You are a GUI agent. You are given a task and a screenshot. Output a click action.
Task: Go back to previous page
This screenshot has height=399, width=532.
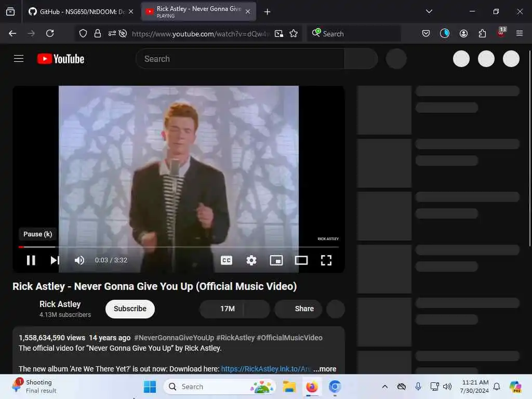pos(12,33)
